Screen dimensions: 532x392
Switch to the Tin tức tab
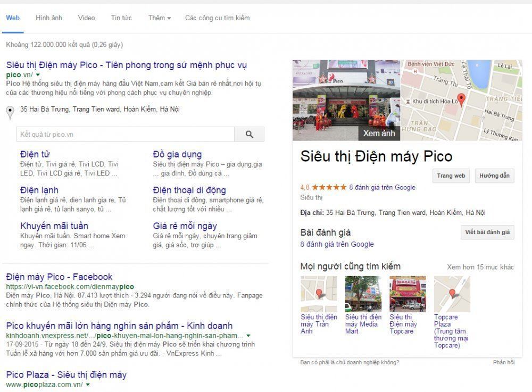click(121, 18)
